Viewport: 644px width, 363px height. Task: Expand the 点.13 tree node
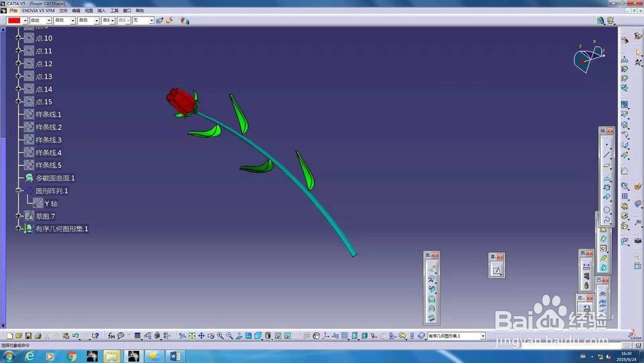[18, 76]
